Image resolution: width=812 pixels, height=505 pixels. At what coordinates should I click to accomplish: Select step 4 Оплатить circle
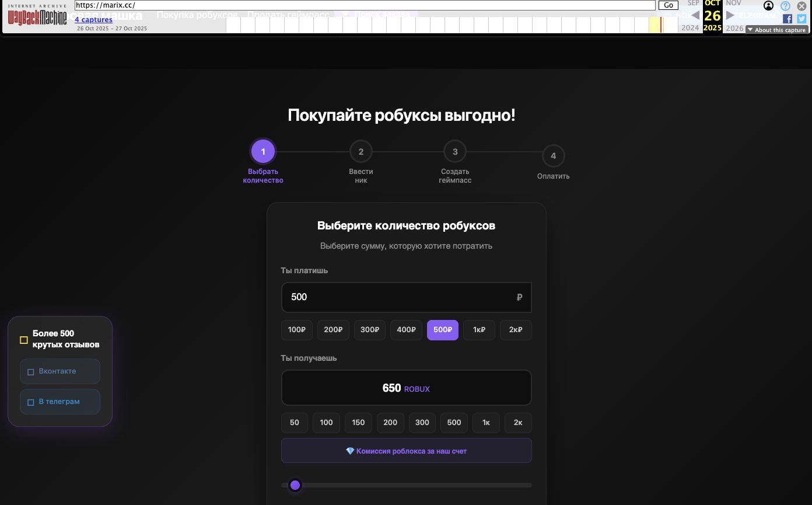click(x=554, y=156)
